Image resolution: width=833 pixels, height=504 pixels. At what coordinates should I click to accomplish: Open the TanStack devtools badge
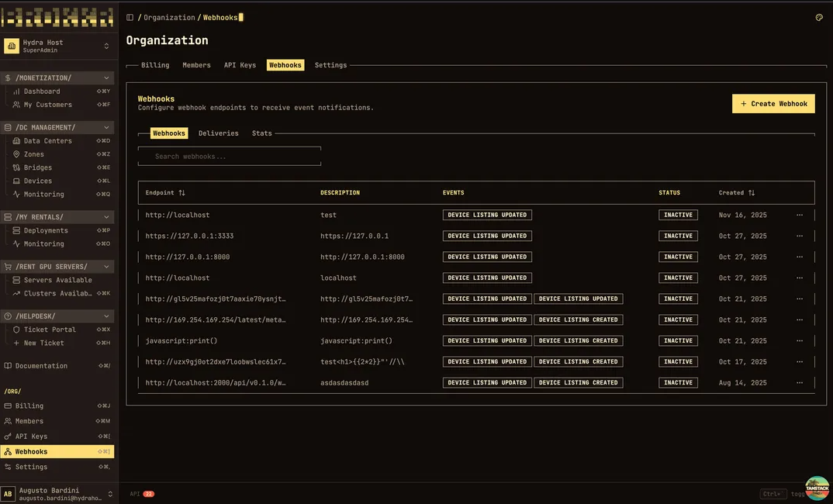[817, 488]
